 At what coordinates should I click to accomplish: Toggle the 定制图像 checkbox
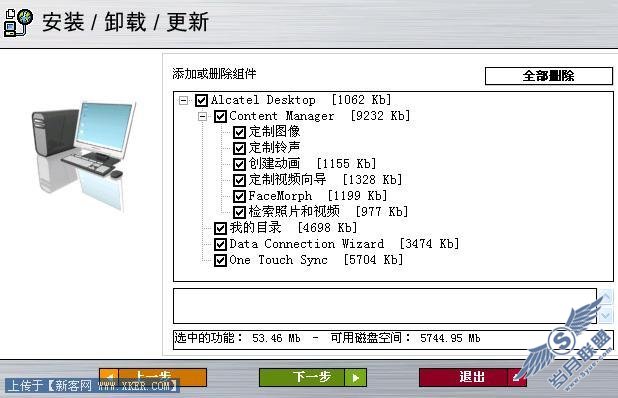[x=239, y=132]
